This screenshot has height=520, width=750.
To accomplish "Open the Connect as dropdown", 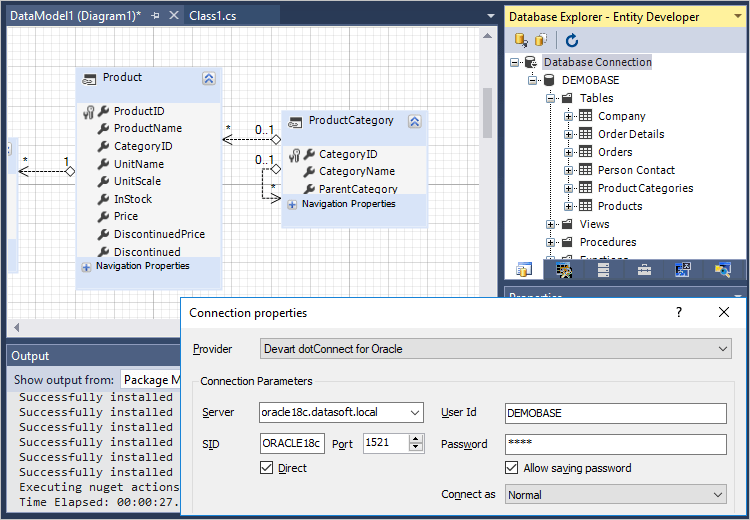I will tap(616, 495).
